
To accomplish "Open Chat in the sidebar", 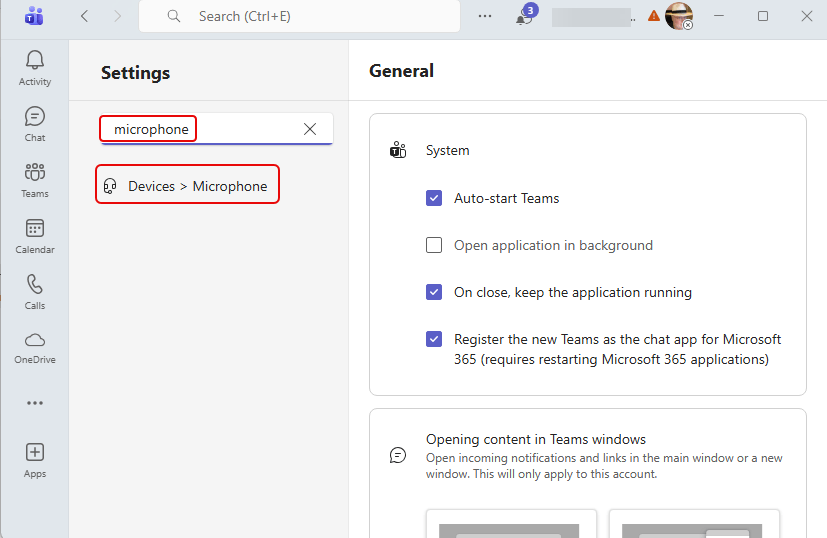I will (x=35, y=123).
